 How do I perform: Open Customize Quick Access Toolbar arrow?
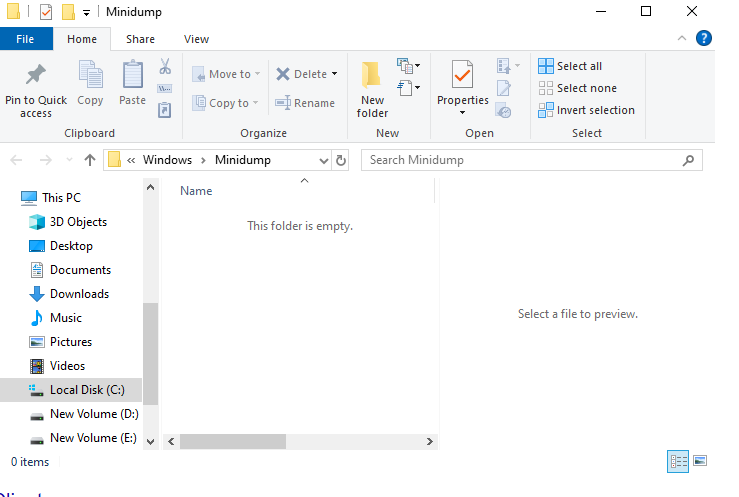click(x=86, y=13)
